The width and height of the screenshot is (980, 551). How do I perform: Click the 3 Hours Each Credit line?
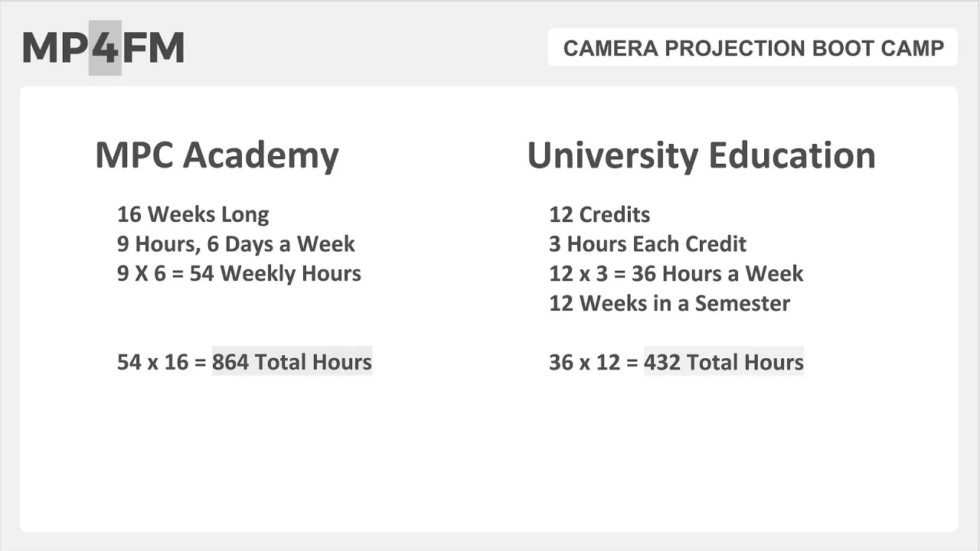click(648, 244)
